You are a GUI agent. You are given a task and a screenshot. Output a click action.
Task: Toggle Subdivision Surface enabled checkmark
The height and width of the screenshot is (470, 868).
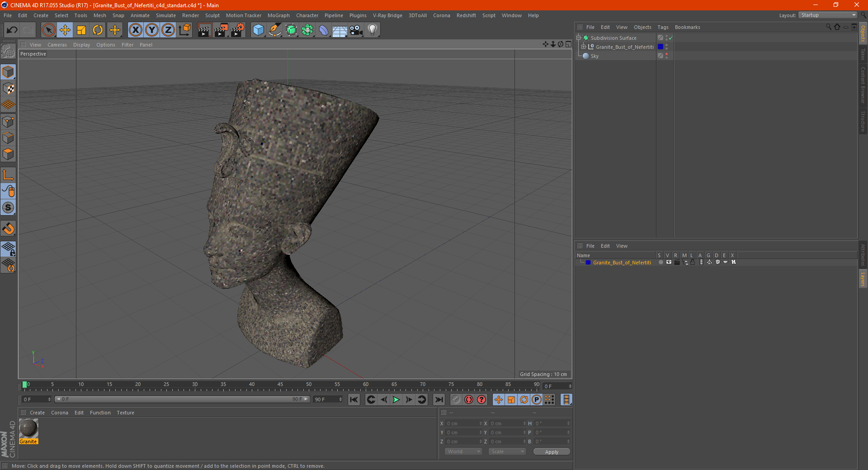click(x=671, y=38)
